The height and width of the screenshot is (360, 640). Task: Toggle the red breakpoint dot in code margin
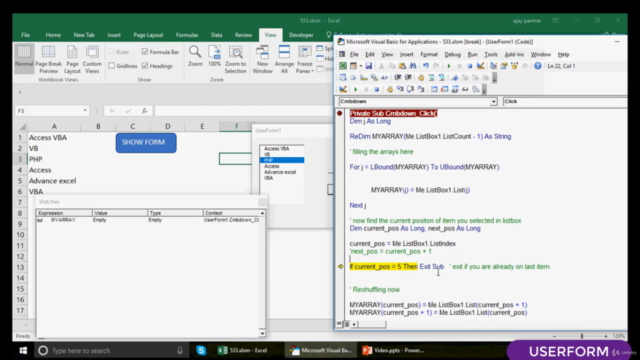click(x=340, y=113)
